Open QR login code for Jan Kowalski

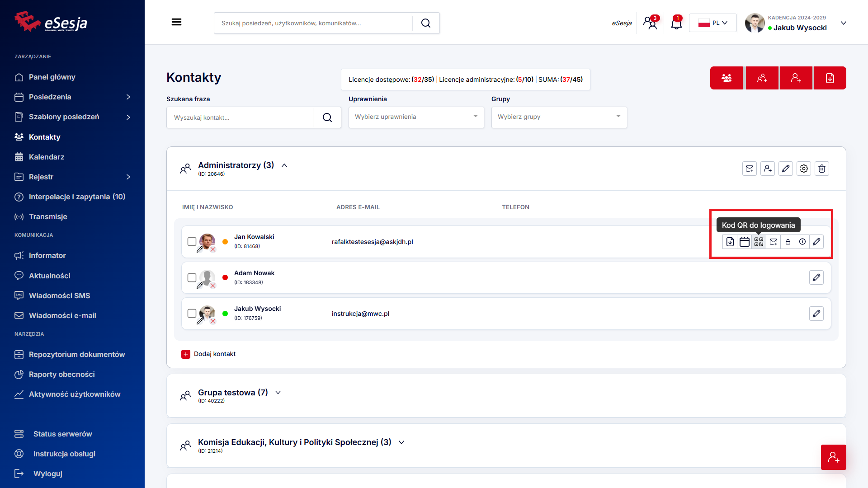(759, 242)
